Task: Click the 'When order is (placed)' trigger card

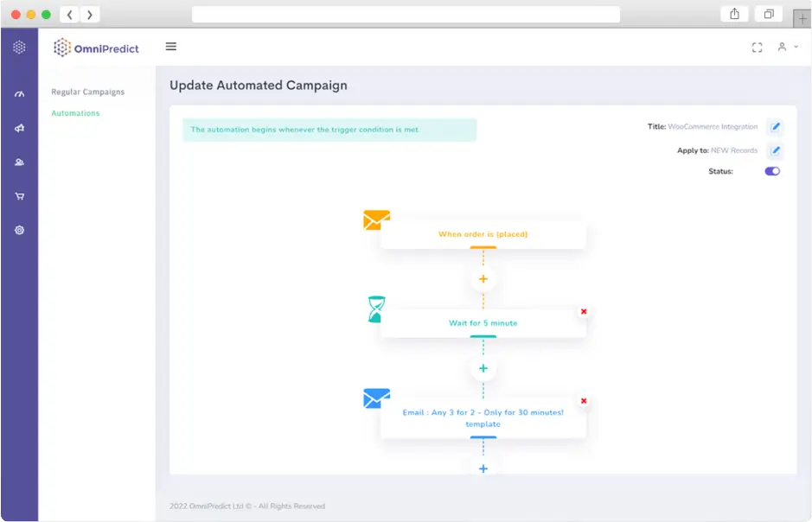Action: click(483, 234)
